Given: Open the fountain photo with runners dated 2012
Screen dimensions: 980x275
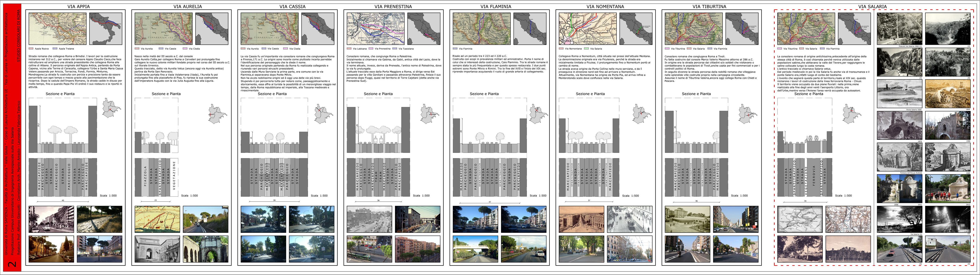Looking at the screenshot, I should [948, 189].
